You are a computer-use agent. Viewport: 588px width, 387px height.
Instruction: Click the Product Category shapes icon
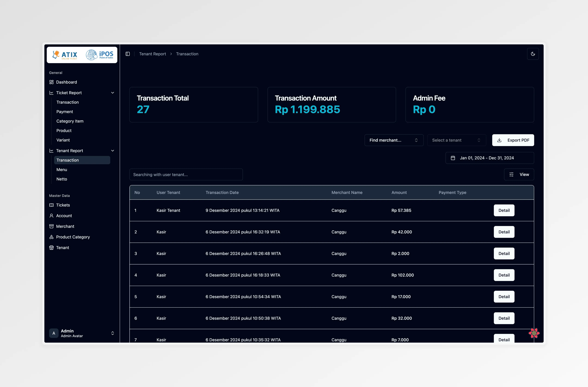point(51,237)
